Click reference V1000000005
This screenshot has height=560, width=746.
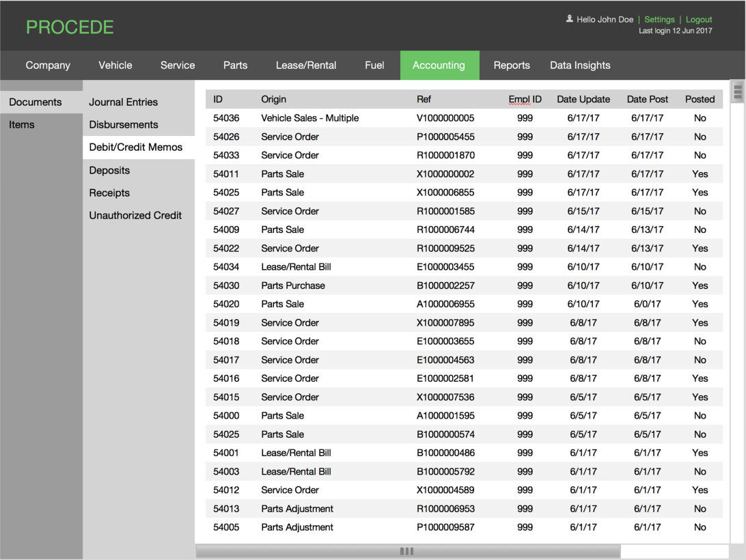pos(445,118)
